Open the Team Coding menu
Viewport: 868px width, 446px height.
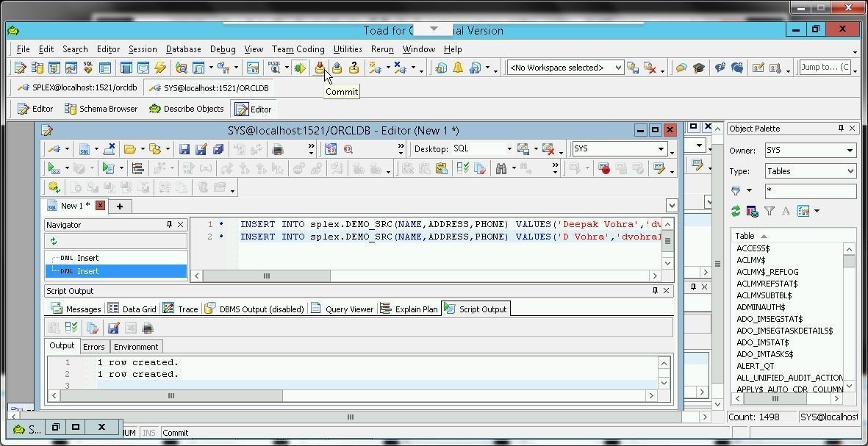(x=298, y=49)
